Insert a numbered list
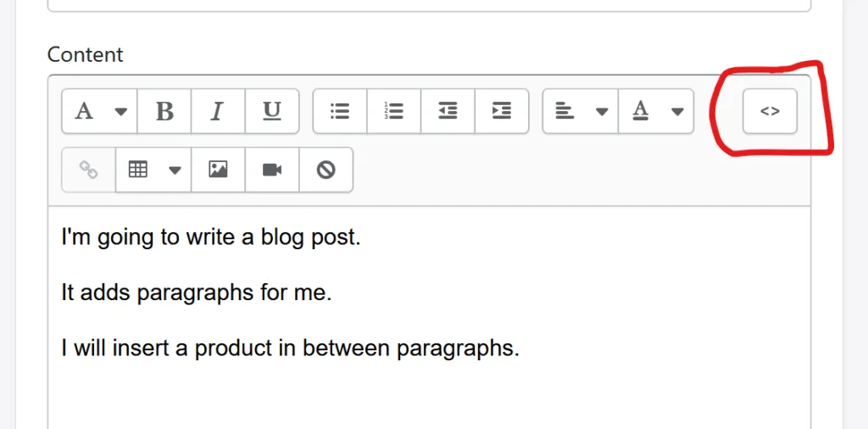Screen dimensions: 868x429 tap(393, 111)
